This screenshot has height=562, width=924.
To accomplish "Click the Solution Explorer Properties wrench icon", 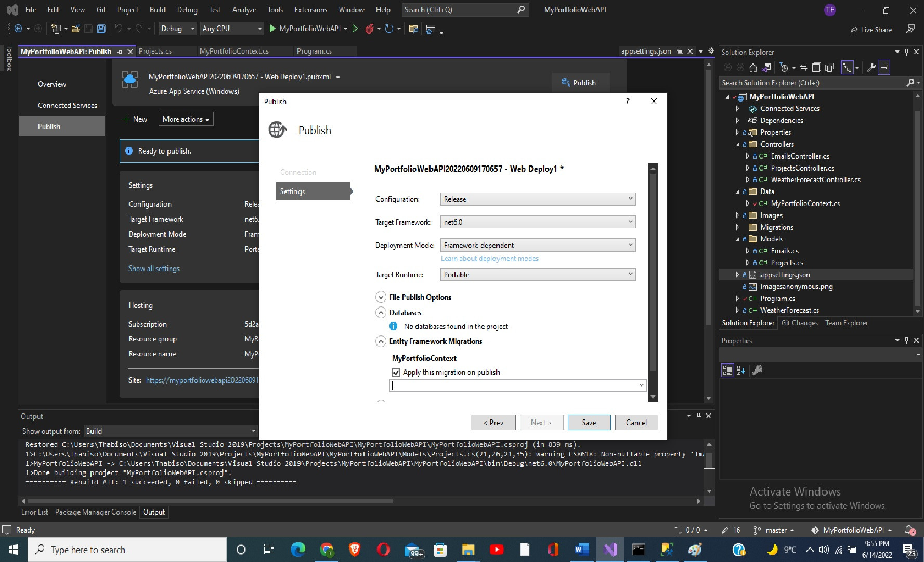I will [871, 67].
